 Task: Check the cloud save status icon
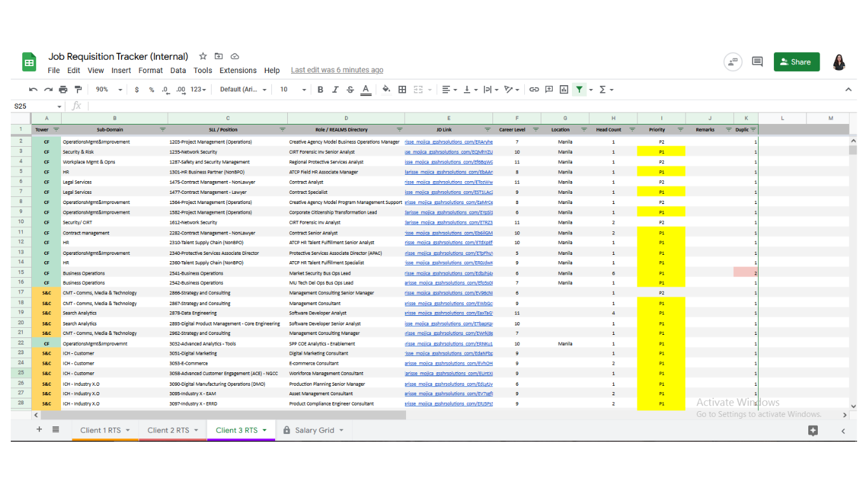pos(234,57)
